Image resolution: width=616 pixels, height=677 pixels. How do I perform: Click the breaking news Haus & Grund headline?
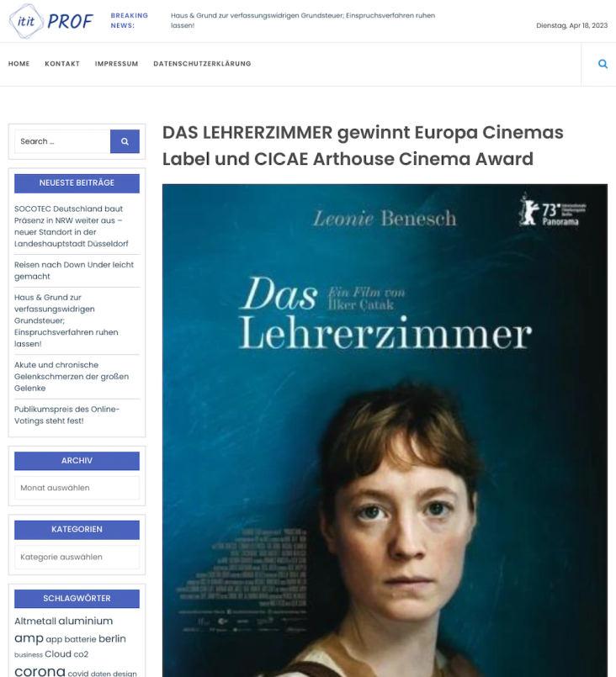[x=303, y=20]
